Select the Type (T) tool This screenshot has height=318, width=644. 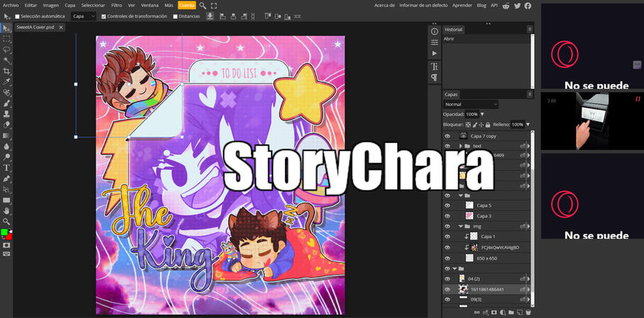(x=6, y=168)
